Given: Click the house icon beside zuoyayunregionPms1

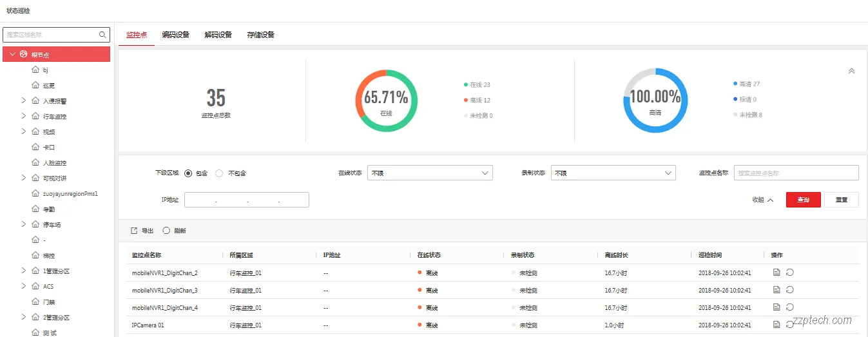Looking at the screenshot, I should [35, 193].
